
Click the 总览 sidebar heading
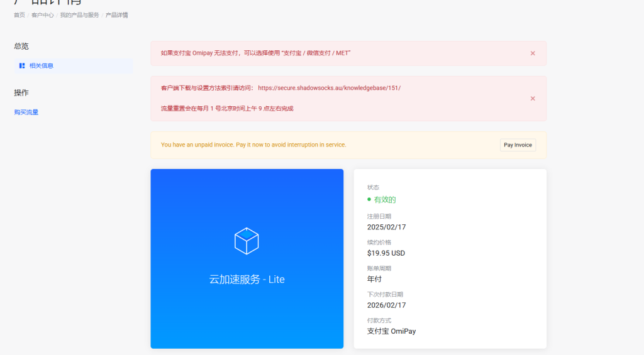[21, 46]
